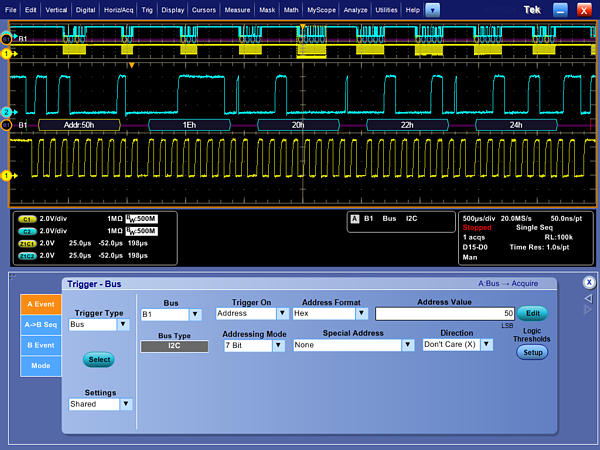Screen dimensions: 600x450
Task: Open the B Event tab
Action: pos(40,345)
